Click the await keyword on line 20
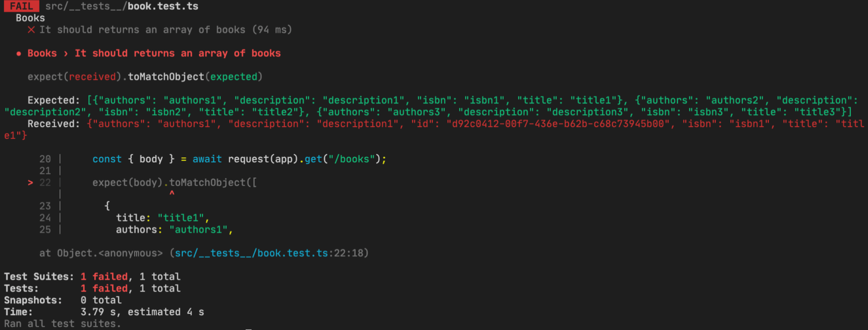 [x=207, y=159]
